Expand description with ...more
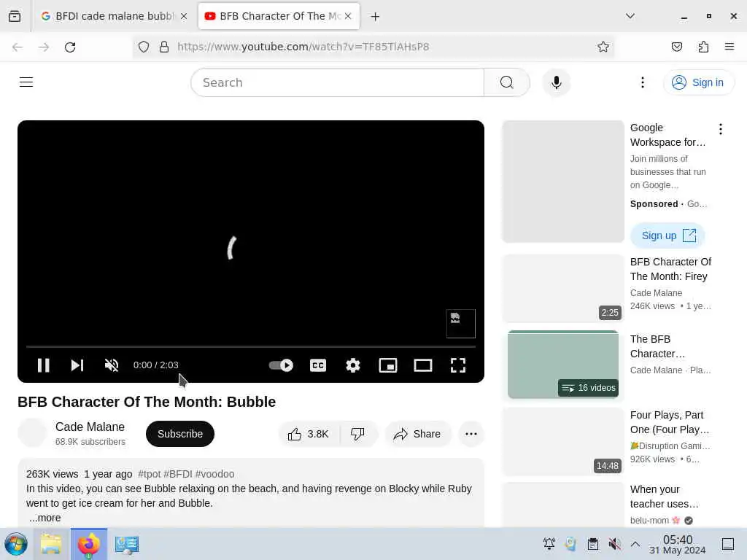Screen dimensions: 747x560 click(44, 518)
